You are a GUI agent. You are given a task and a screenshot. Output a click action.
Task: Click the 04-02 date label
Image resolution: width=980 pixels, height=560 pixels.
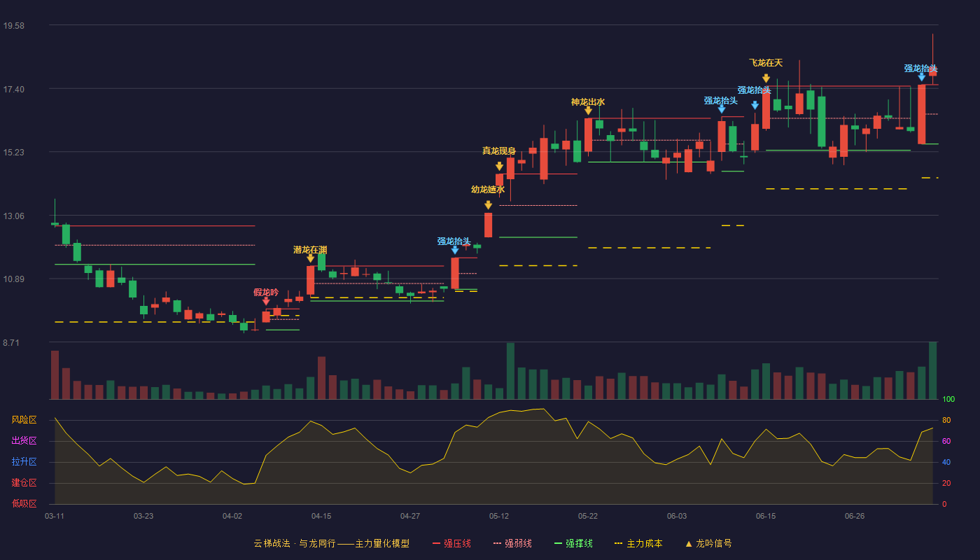click(x=232, y=516)
